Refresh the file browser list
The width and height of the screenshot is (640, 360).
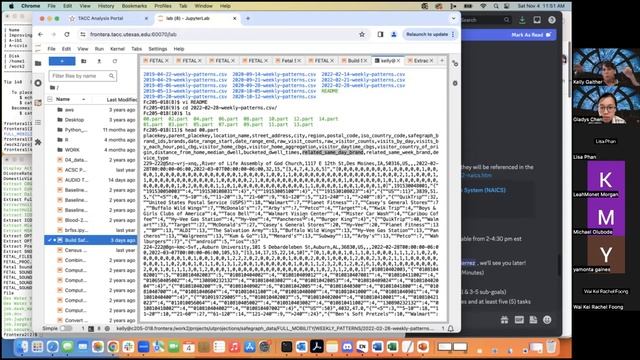[x=115, y=61]
